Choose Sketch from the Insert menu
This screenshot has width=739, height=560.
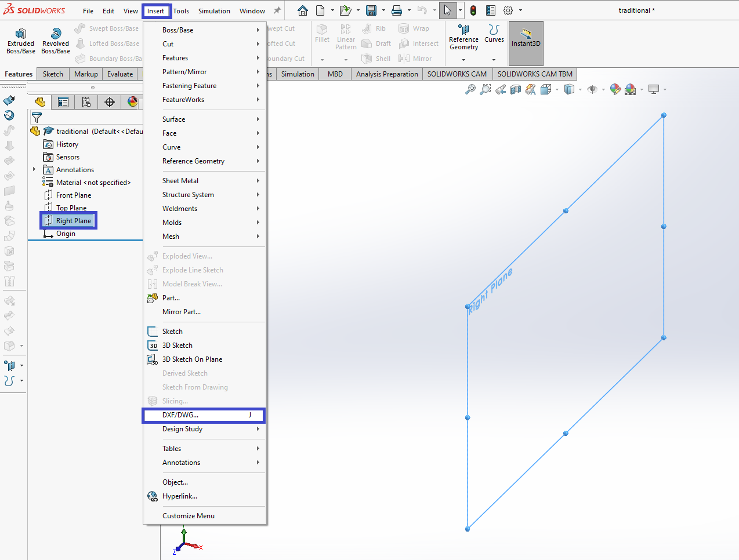coord(205,331)
